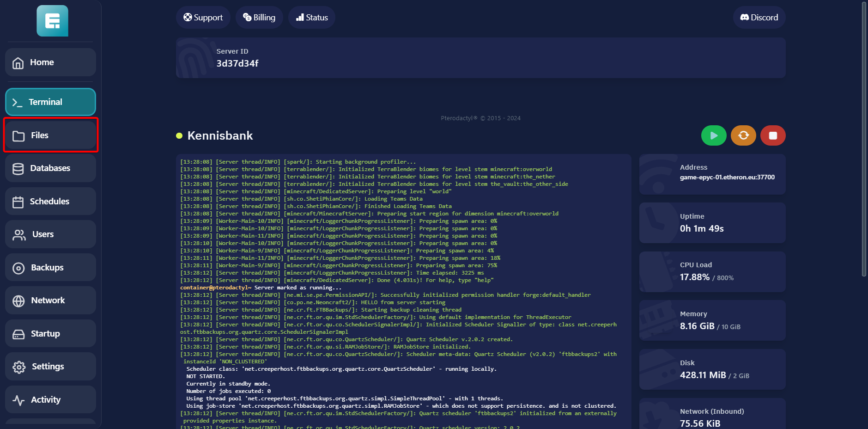
Task: Click the Backups disc icon
Action: [18, 268]
